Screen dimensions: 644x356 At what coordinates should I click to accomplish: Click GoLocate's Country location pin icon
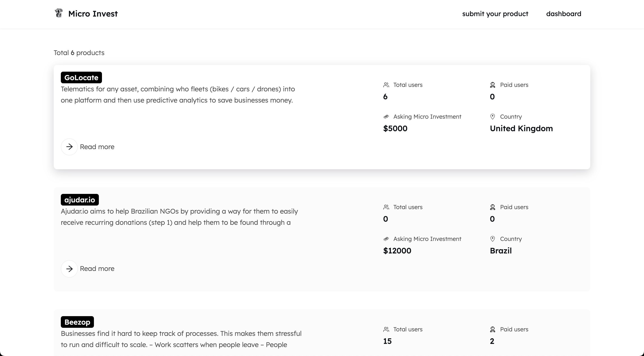[492, 117]
